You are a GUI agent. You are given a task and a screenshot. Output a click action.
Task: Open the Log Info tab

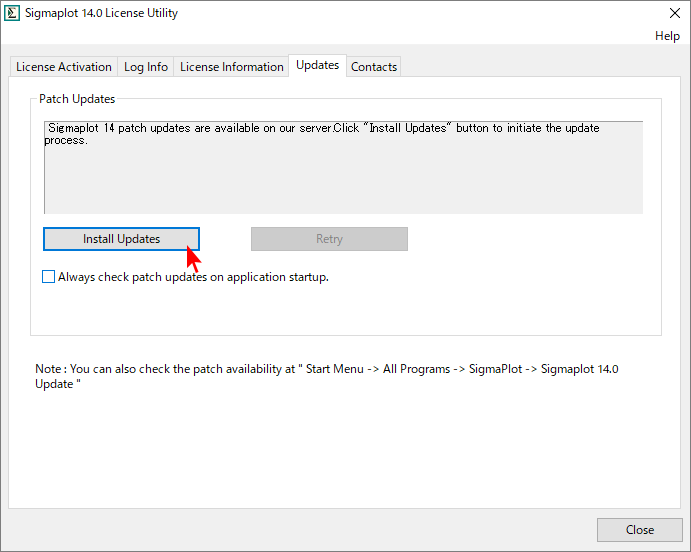[x=146, y=67]
